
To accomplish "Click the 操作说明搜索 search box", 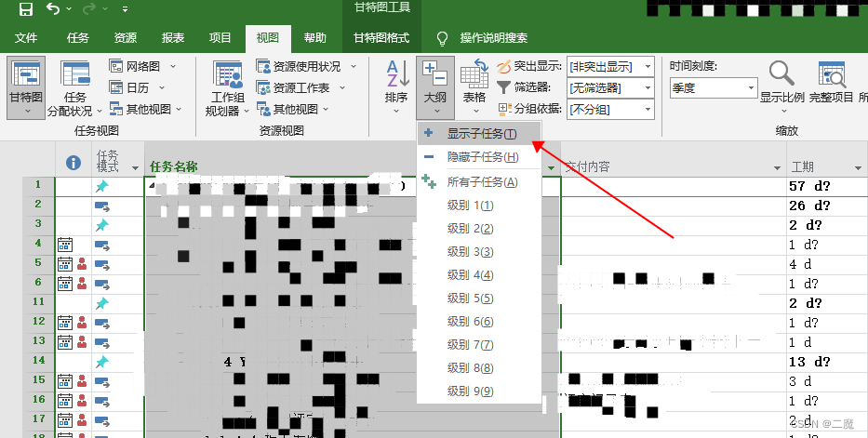I will pos(494,38).
